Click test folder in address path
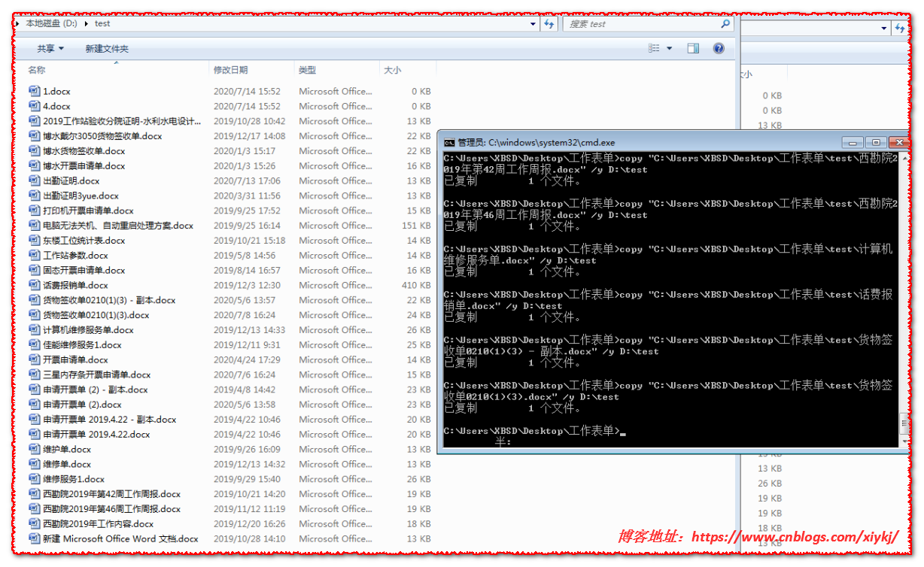 tap(102, 23)
